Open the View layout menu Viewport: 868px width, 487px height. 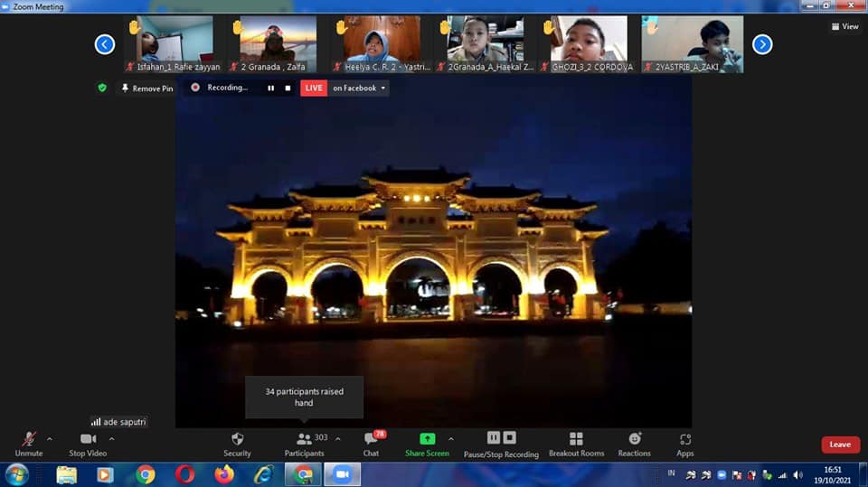pos(844,26)
